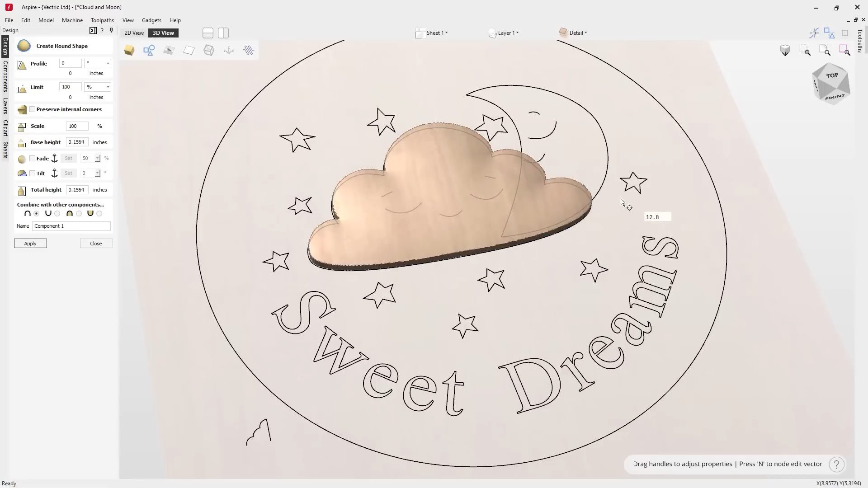The height and width of the screenshot is (488, 868).
Task: Split the view horizontally
Action: (208, 33)
